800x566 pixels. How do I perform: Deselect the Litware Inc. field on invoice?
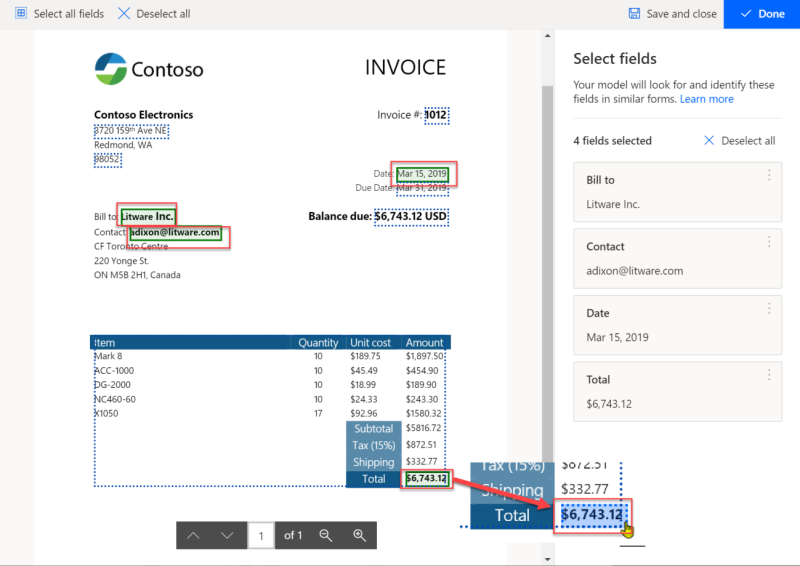tap(147, 216)
